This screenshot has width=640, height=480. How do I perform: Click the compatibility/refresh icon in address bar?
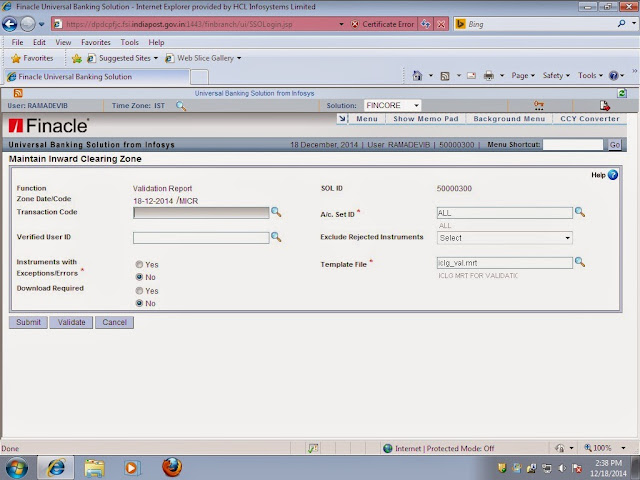click(x=426, y=24)
